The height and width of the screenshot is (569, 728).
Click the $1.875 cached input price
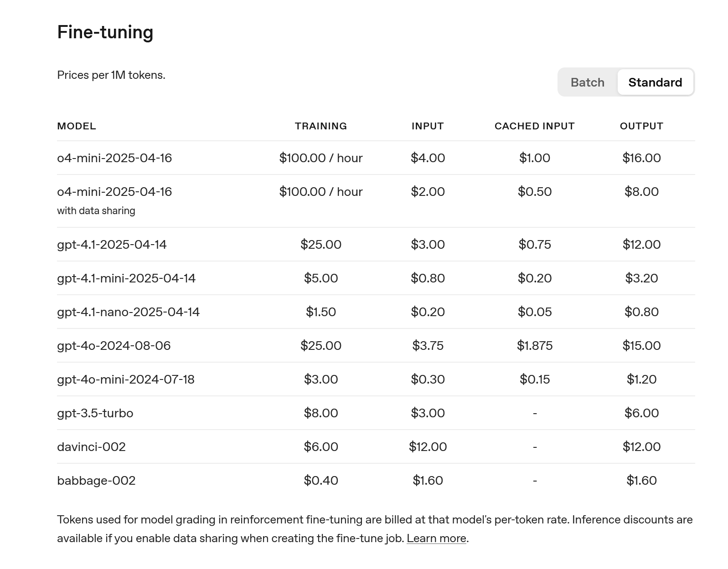[x=534, y=346]
